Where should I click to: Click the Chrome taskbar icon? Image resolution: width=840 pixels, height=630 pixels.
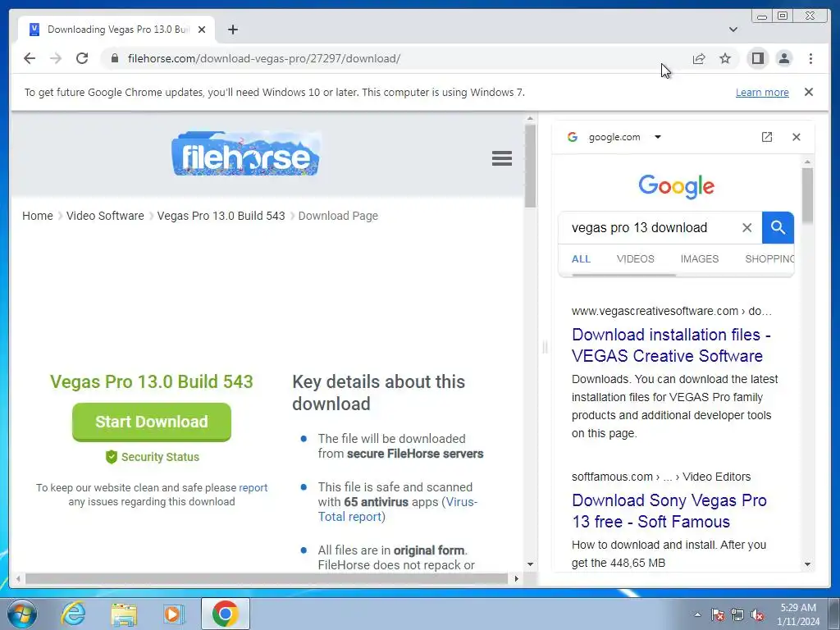point(225,614)
